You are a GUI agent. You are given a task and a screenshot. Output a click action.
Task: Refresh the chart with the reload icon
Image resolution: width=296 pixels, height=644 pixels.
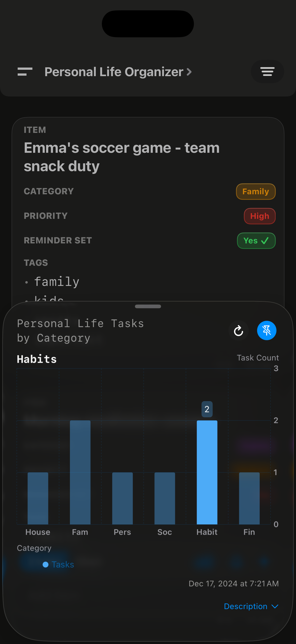coord(238,331)
